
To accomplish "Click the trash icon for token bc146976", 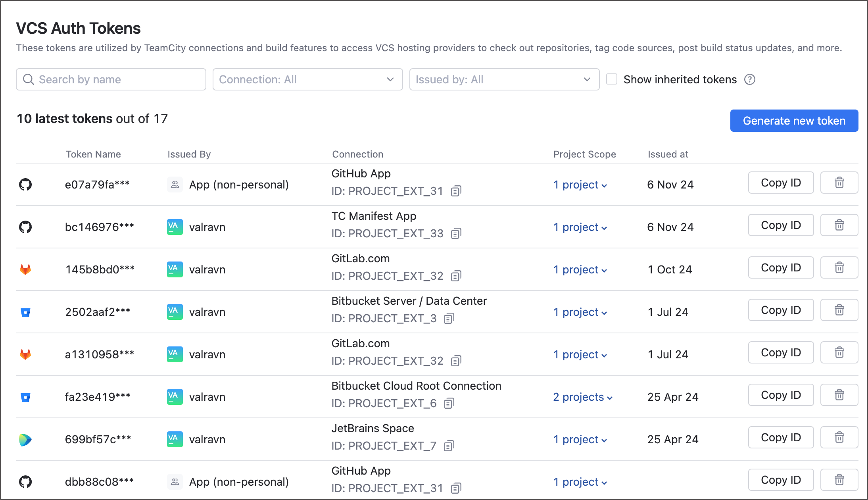I will [x=839, y=225].
